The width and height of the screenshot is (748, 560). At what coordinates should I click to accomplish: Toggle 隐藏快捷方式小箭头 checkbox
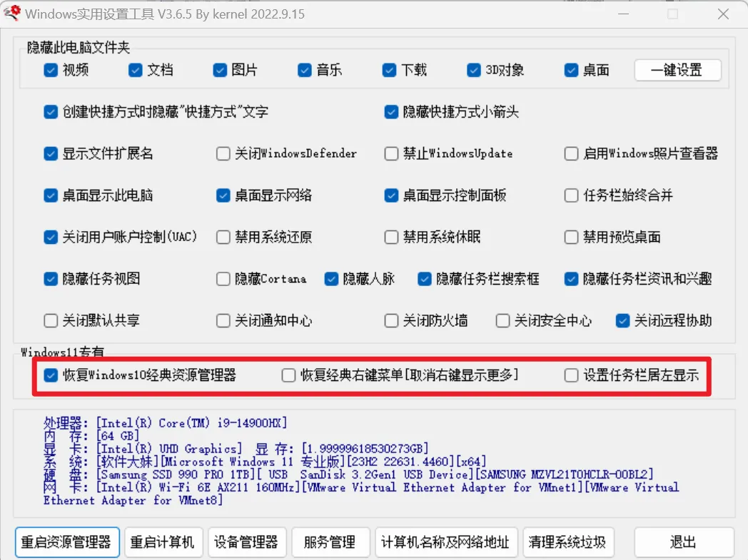click(391, 112)
